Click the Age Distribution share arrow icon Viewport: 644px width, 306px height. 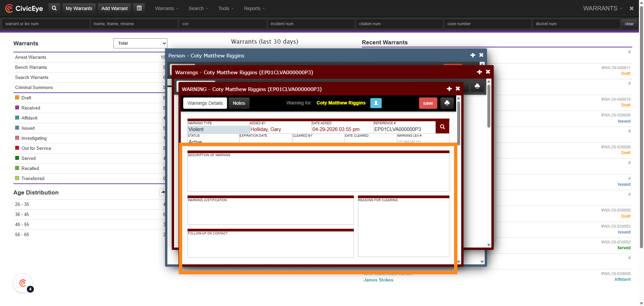(163, 192)
